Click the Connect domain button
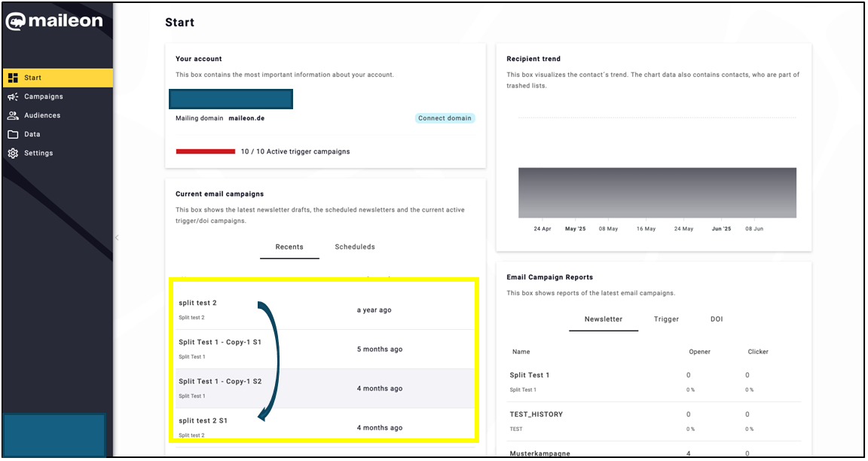 click(445, 118)
